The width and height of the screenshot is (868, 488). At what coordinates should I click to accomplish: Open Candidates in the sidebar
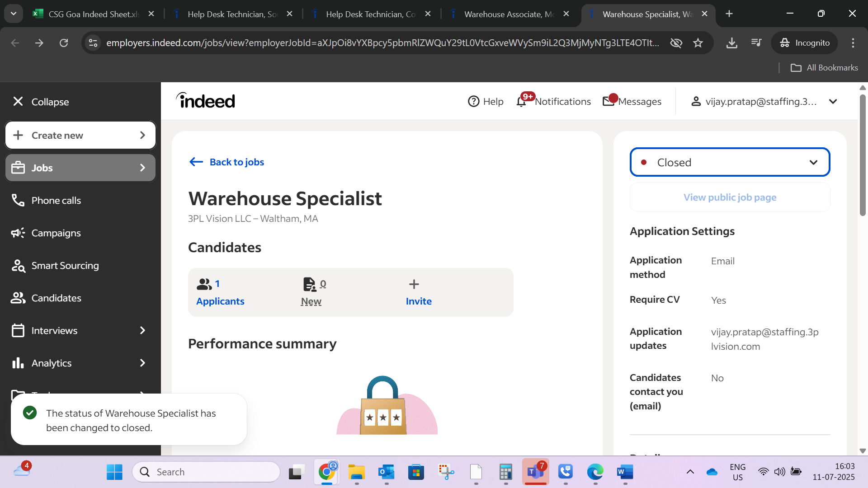(x=56, y=298)
